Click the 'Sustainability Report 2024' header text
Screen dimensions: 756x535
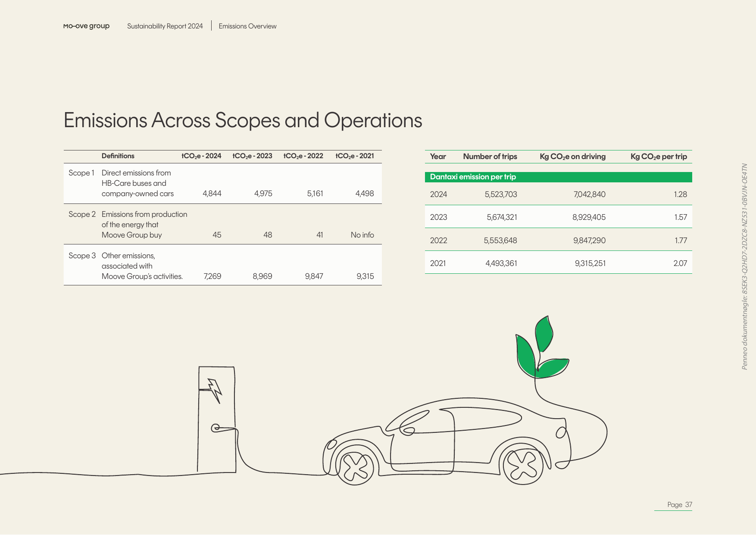coord(165,26)
